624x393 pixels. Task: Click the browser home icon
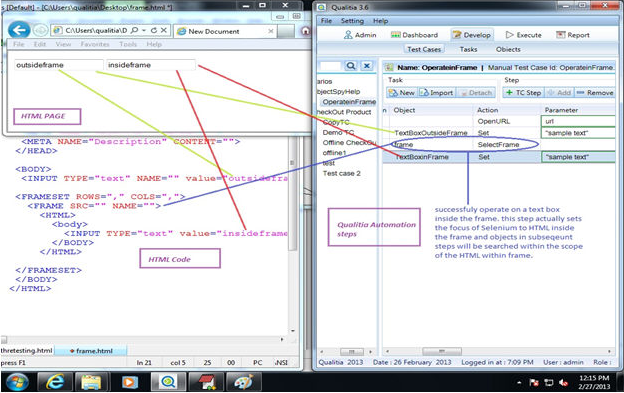pos(305,31)
